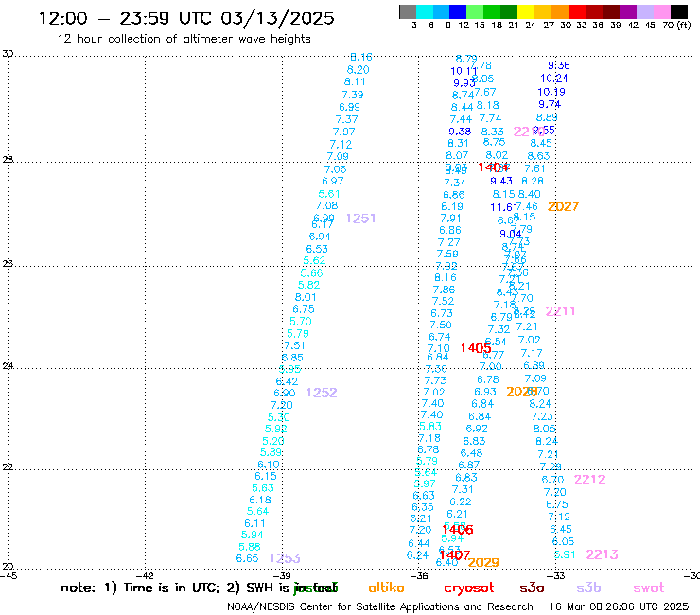Click the cryosat time marker '1406'

[458, 530]
